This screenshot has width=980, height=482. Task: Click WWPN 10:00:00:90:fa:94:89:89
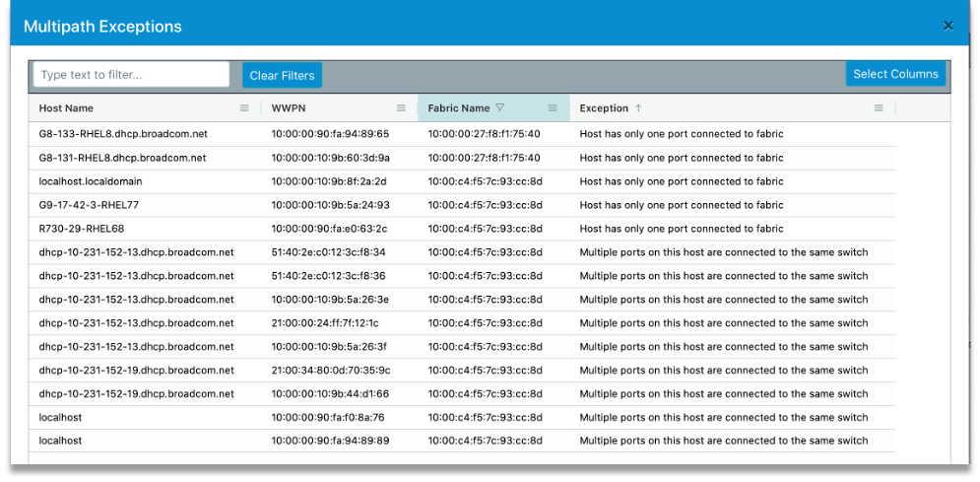pos(330,441)
